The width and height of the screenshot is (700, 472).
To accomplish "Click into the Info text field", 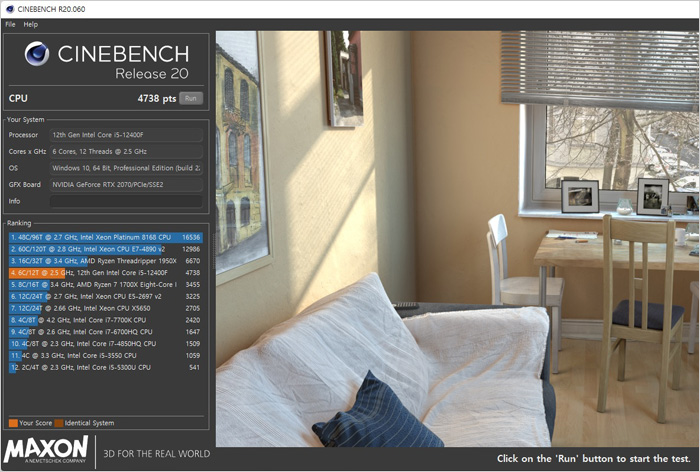I will pyautogui.click(x=125, y=201).
